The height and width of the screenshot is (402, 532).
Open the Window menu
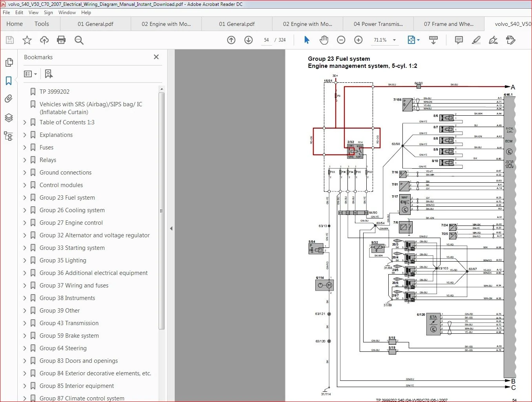(67, 13)
